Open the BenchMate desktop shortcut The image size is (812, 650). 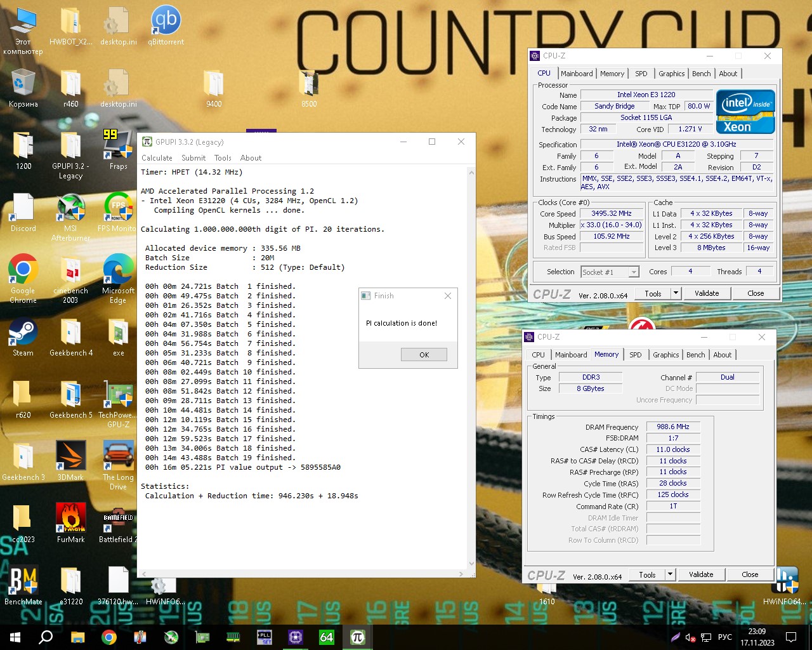click(x=23, y=585)
